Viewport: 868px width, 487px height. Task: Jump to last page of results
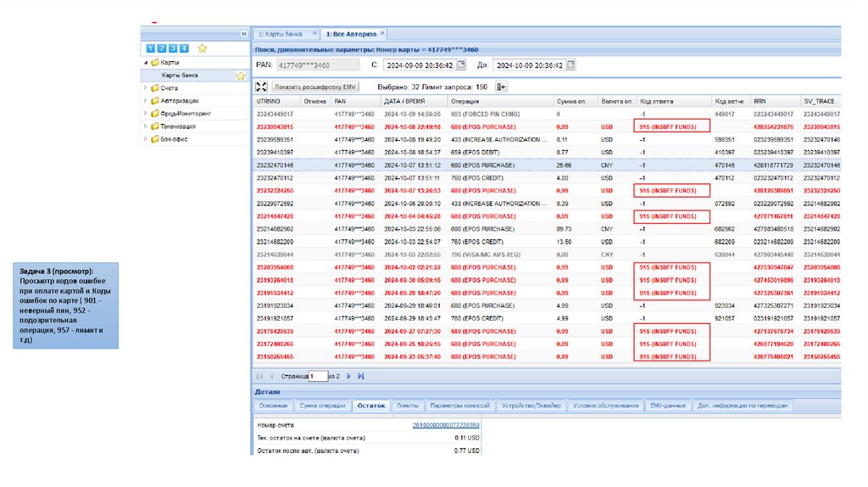pos(361,375)
